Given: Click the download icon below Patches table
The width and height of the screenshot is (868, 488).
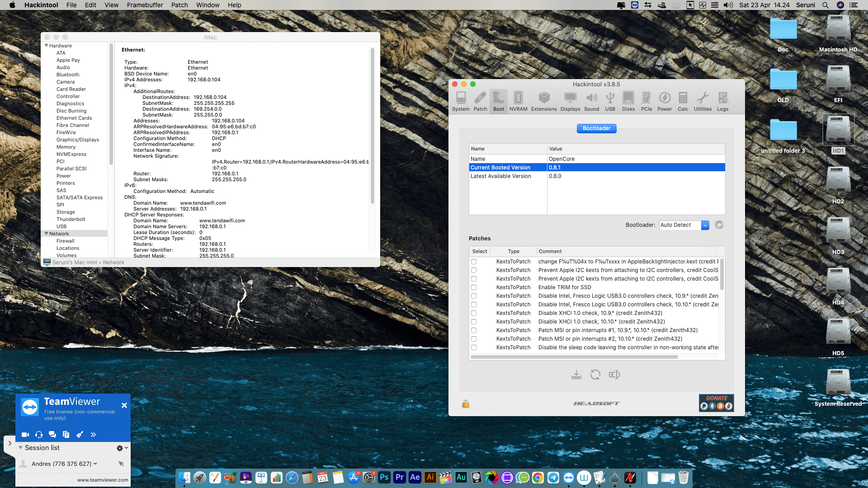Looking at the screenshot, I should [x=576, y=375].
